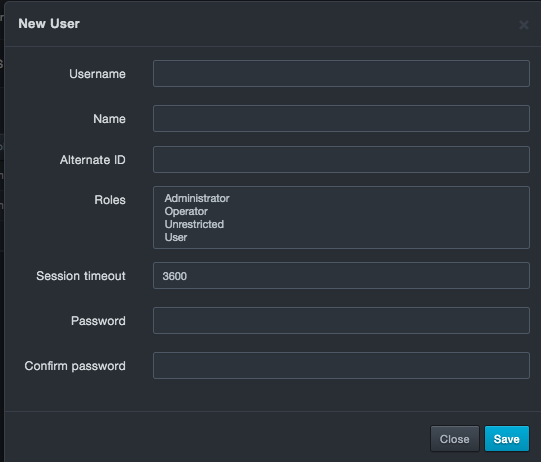Dismiss the New User dialog with the X icon
541x462 pixels.
[x=523, y=25]
